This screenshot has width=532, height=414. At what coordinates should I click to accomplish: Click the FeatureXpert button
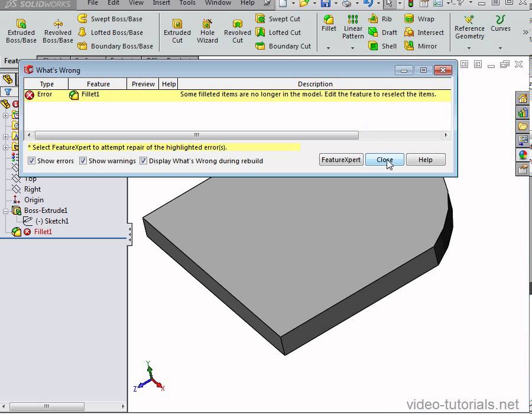(341, 160)
